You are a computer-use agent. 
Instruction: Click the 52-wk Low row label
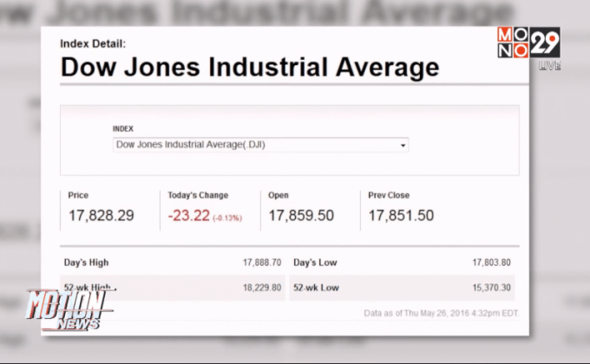pyautogui.click(x=317, y=287)
